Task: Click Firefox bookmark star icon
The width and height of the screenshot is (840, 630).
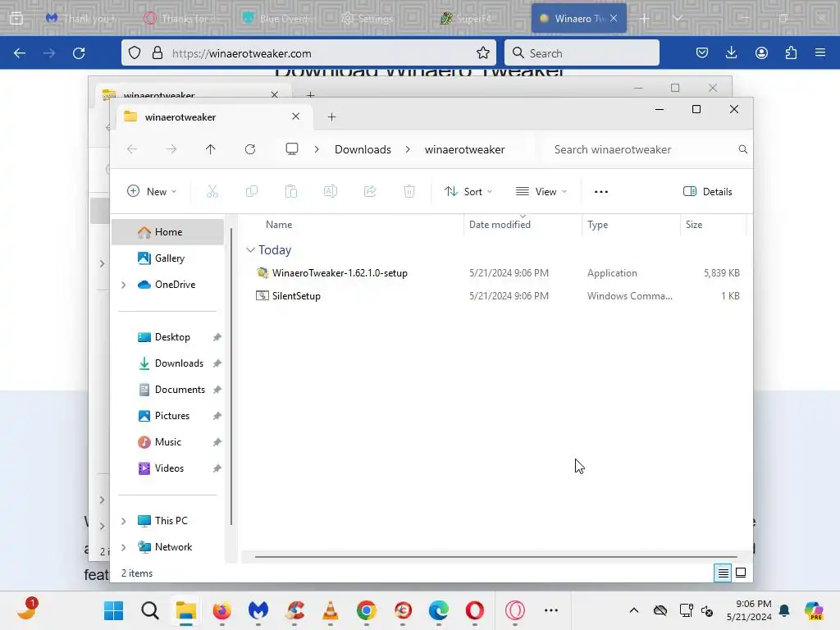Action: click(x=482, y=53)
